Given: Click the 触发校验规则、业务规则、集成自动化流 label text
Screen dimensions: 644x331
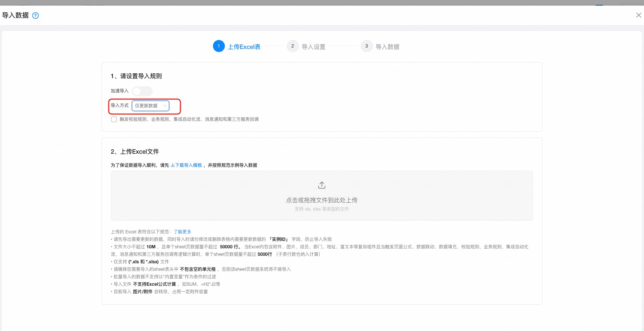Looking at the screenshot, I should click(189, 119).
